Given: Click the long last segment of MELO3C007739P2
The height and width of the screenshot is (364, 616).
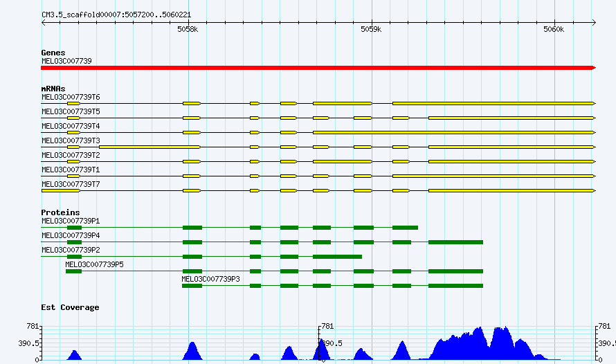Looking at the screenshot, I should (338, 257).
